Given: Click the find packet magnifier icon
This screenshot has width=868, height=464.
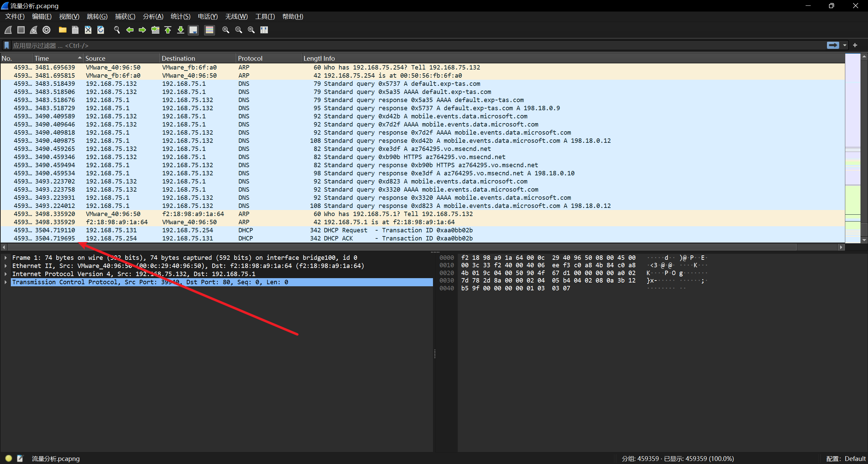Looking at the screenshot, I should (117, 30).
